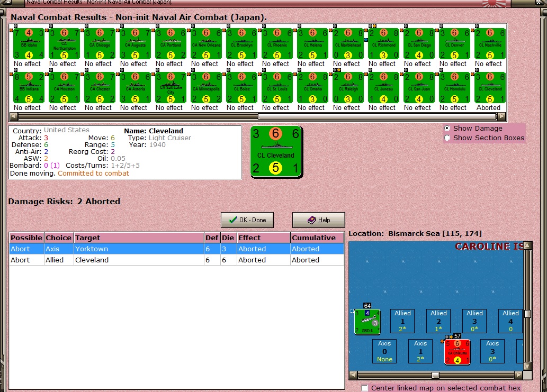Select the CA Salt Lake City counter
The width and height of the screenshot is (547, 392).
171,87
